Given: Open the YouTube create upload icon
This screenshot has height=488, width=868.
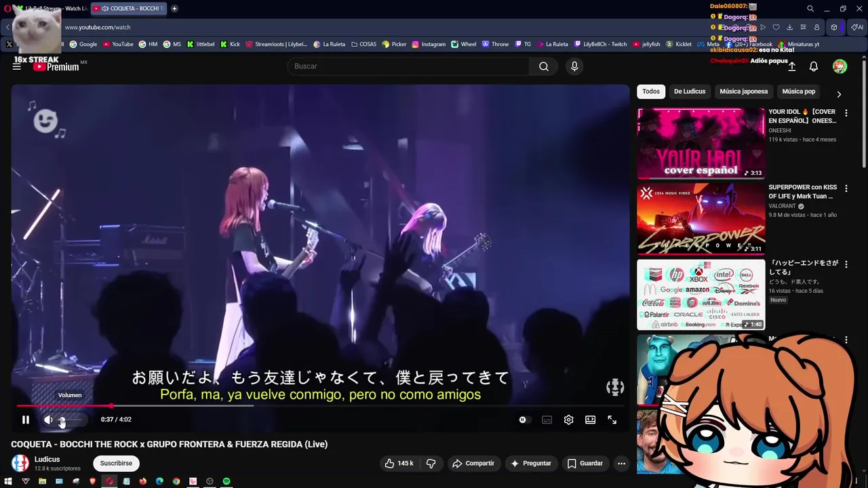Looking at the screenshot, I should [791, 66].
